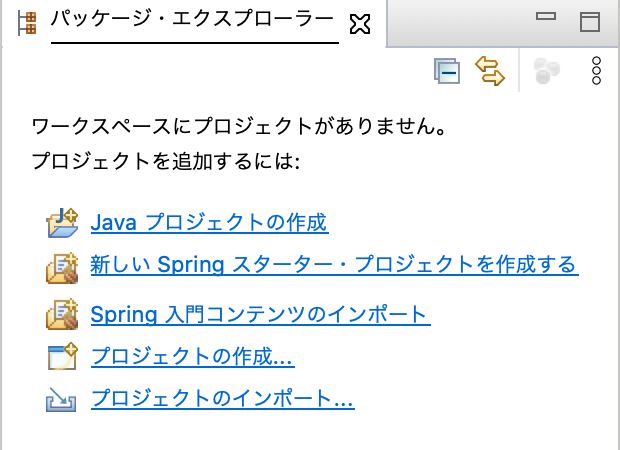Select the パッケージ・エクスプローラー tab label

tap(192, 20)
